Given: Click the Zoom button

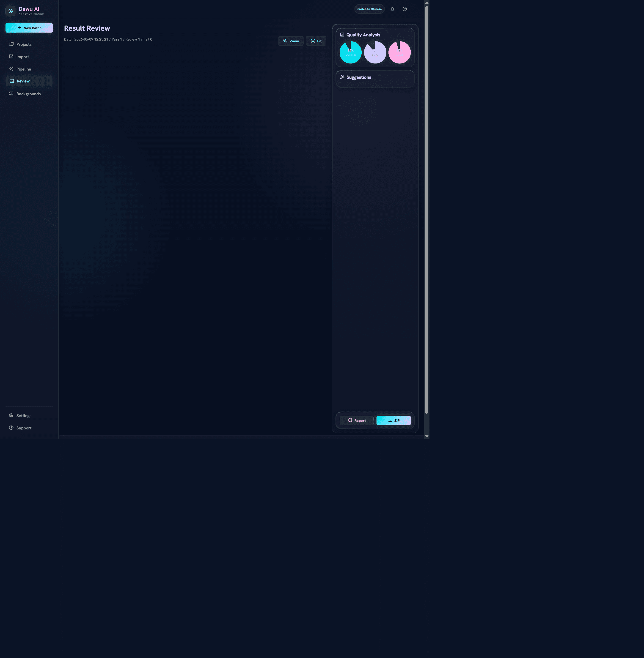Looking at the screenshot, I should point(291,41).
